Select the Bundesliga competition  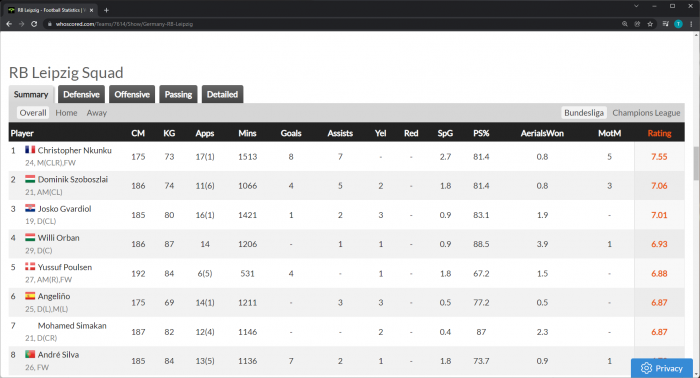click(583, 113)
